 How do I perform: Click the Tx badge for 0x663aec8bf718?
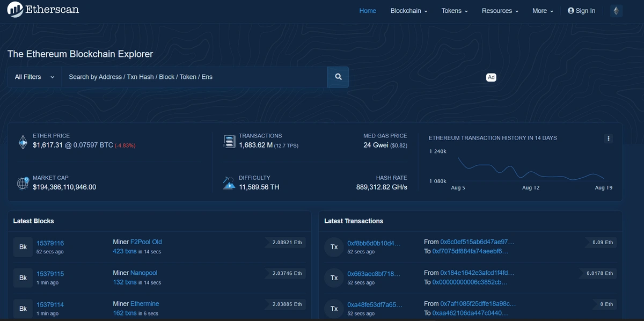pos(334,278)
